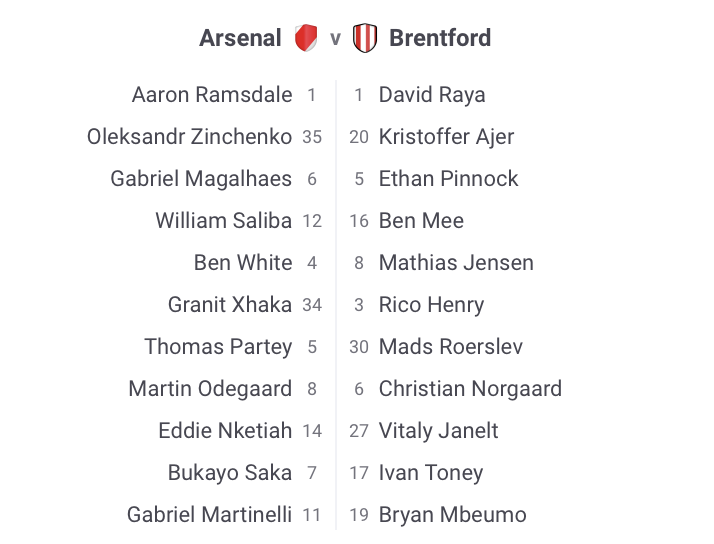
Task: Select Kristoffer Ajer in Brentford lineup
Action: (x=446, y=137)
